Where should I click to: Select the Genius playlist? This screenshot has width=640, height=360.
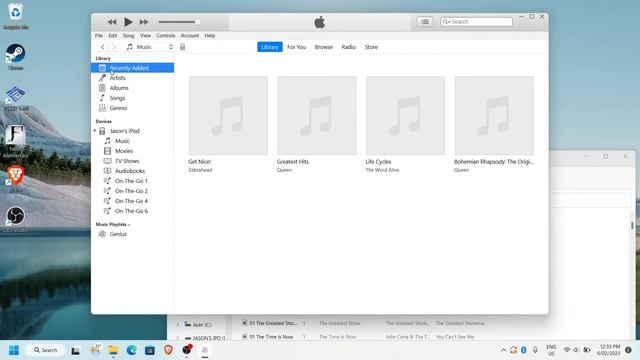[118, 234]
